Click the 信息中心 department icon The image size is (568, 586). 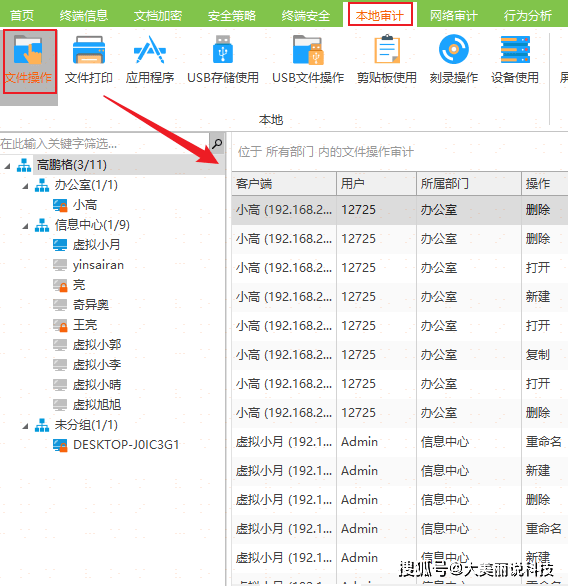tap(42, 225)
